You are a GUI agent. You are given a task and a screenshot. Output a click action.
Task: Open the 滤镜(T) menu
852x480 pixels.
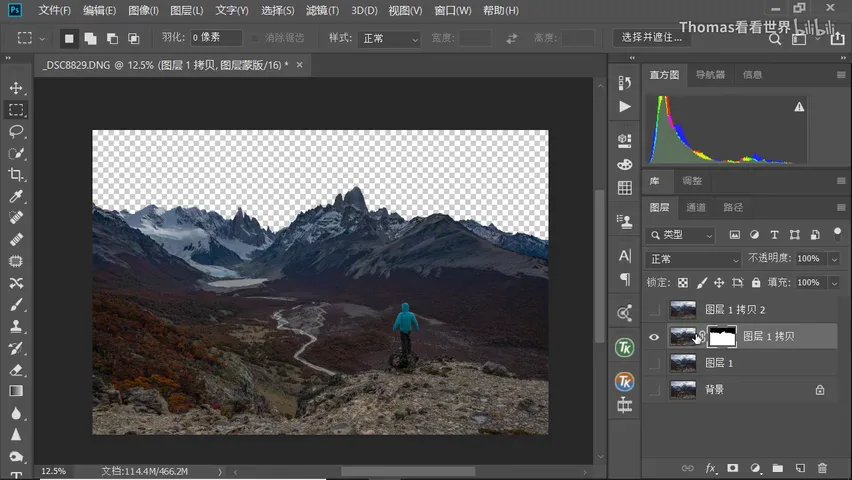(x=322, y=10)
